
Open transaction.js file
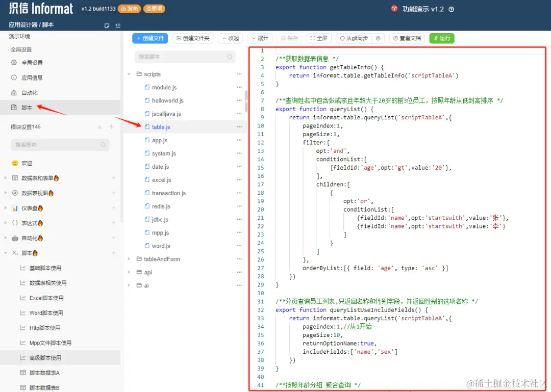pos(169,193)
